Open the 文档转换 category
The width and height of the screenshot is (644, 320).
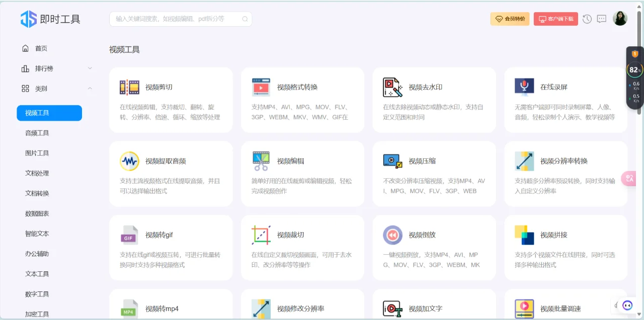point(37,193)
